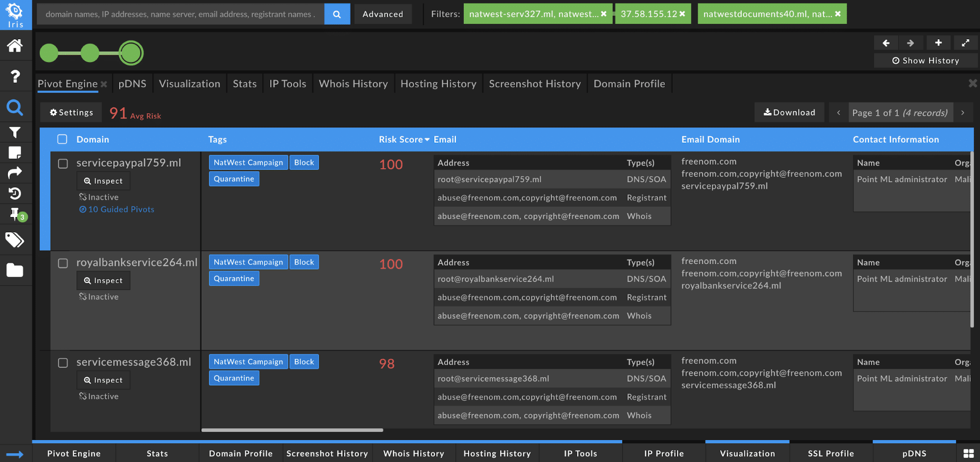Open the bottom IP Profile tab
The image size is (980, 462).
pyautogui.click(x=664, y=453)
